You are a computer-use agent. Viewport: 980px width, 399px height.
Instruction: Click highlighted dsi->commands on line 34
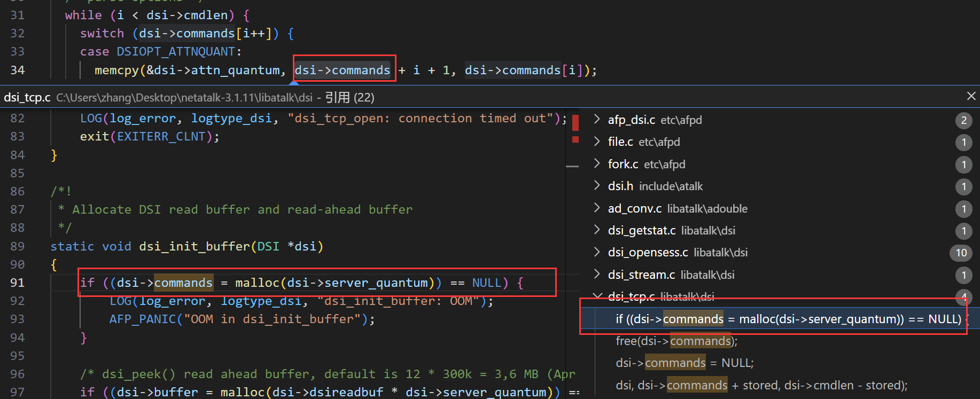pyautogui.click(x=343, y=70)
